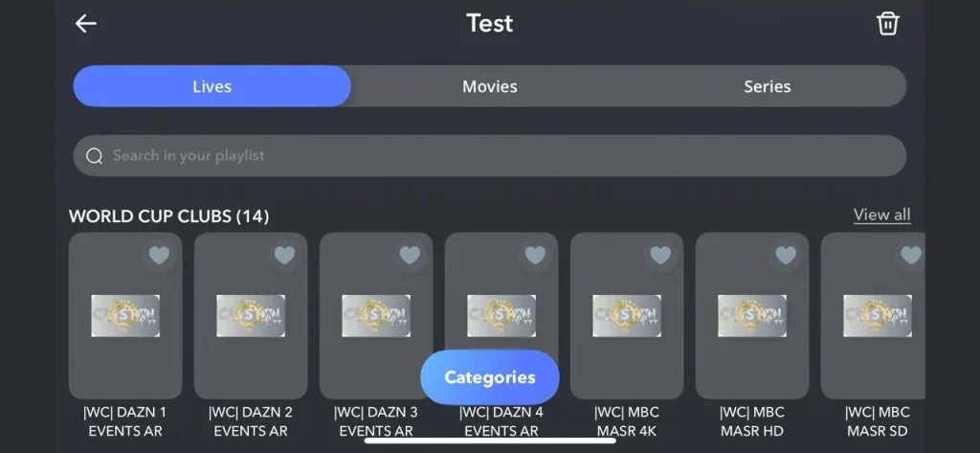Open the DAZN 1 EVENTS AR thumbnail
This screenshot has width=980, height=453.
(x=125, y=316)
